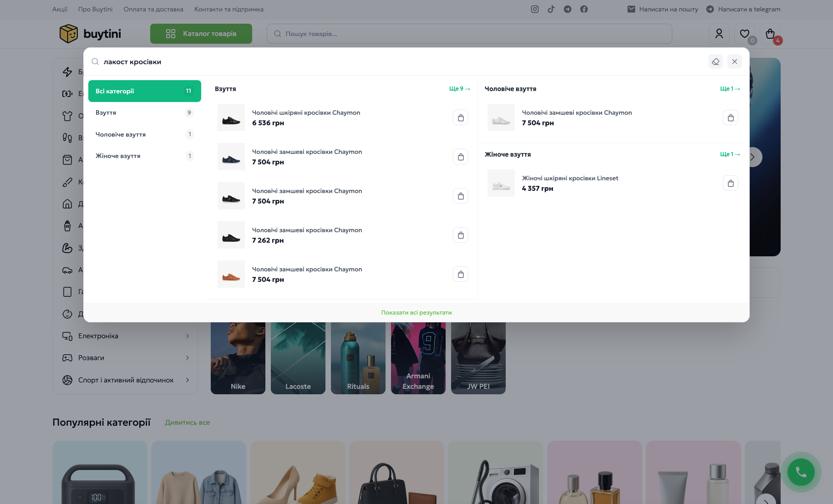Click the Розваги gamepad icon
The image size is (833, 504).
point(67,358)
